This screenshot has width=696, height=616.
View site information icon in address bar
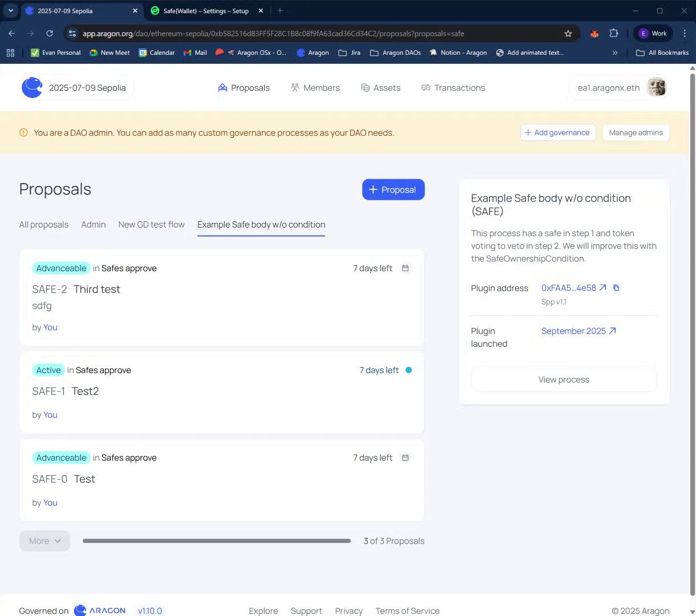tap(72, 34)
